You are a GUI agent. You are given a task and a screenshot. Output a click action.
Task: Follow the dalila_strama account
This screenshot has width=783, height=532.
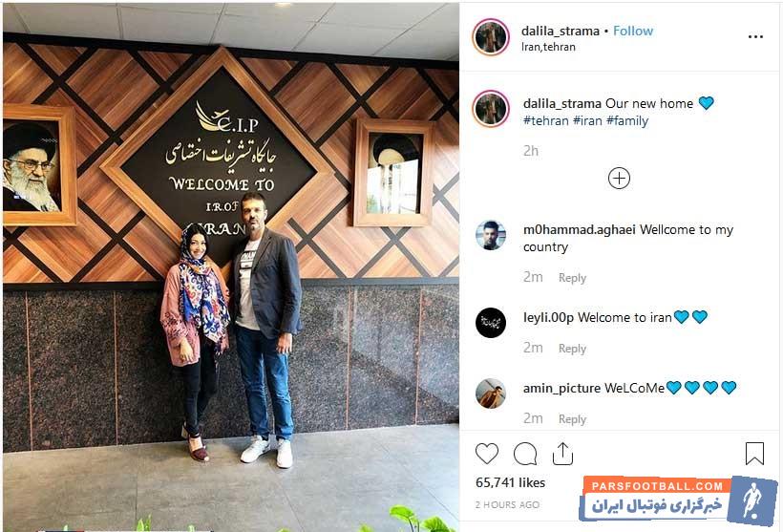pyautogui.click(x=633, y=31)
